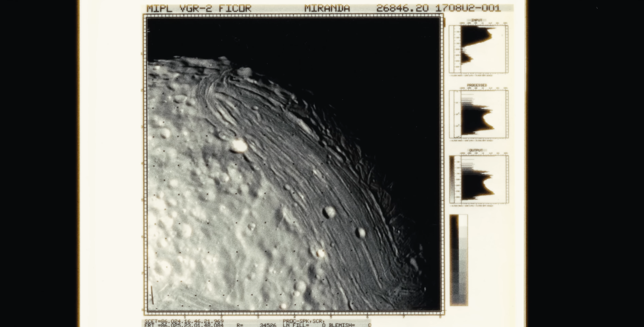
Task: Click the "ERT =86.025.23.01.48.084" timestamp text
Action: pos(184,325)
